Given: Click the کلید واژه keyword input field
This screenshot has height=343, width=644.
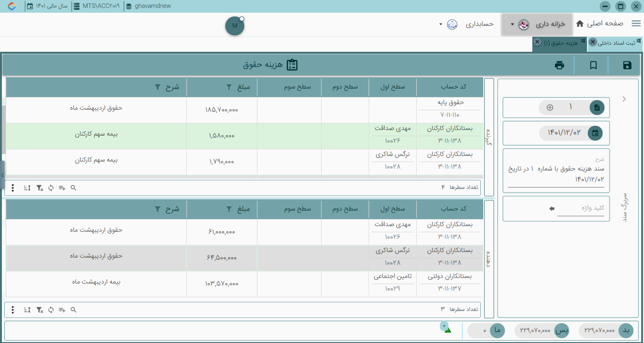Looking at the screenshot, I should pyautogui.click(x=581, y=208).
